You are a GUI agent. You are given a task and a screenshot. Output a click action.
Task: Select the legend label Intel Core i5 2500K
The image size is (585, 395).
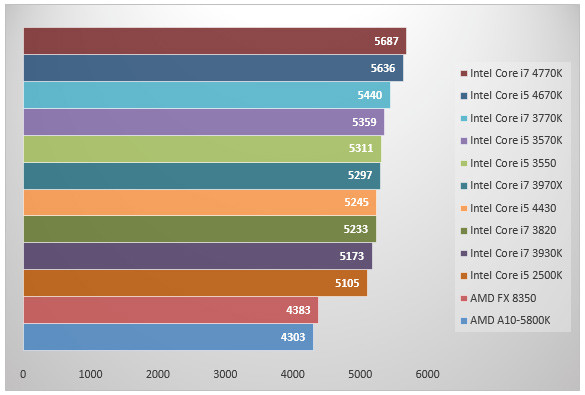click(x=516, y=275)
